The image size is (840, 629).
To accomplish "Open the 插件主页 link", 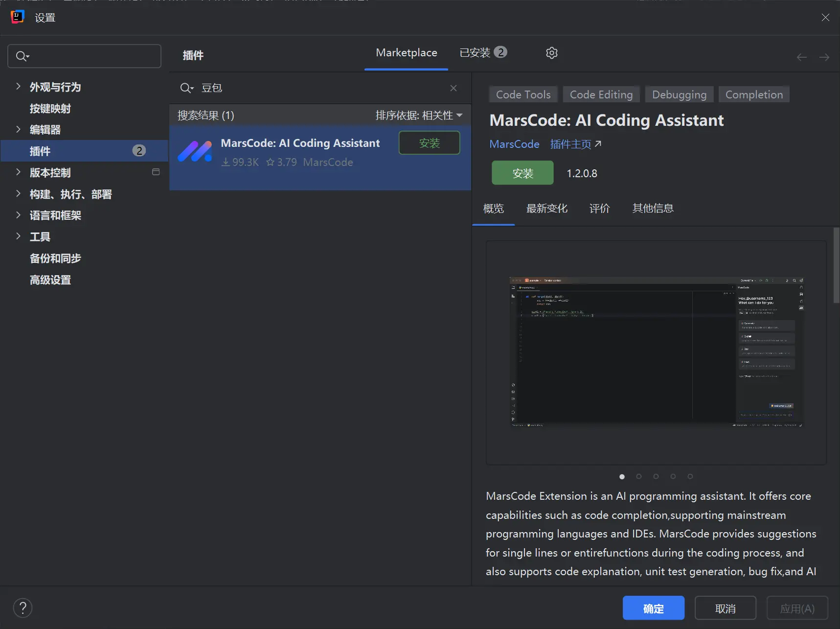I will pyautogui.click(x=570, y=144).
